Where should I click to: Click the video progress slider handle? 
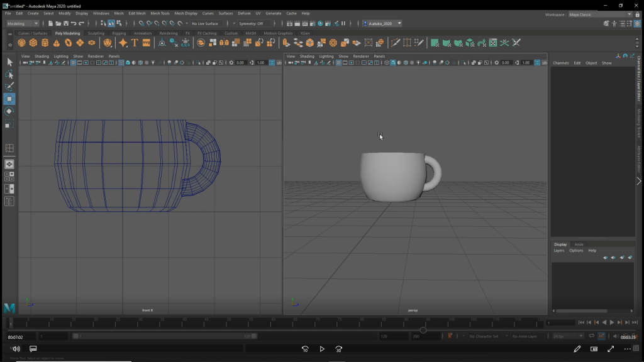pos(423,330)
